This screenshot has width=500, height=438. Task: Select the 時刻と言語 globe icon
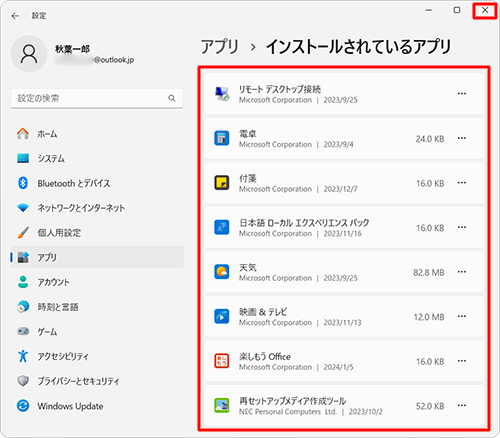click(x=23, y=307)
